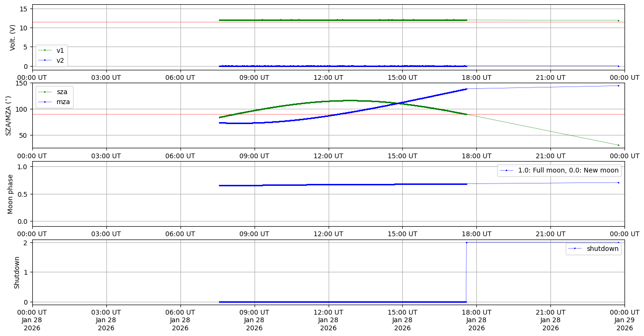
Task: Click where sza and mza curves cross
Action: tap(400, 103)
